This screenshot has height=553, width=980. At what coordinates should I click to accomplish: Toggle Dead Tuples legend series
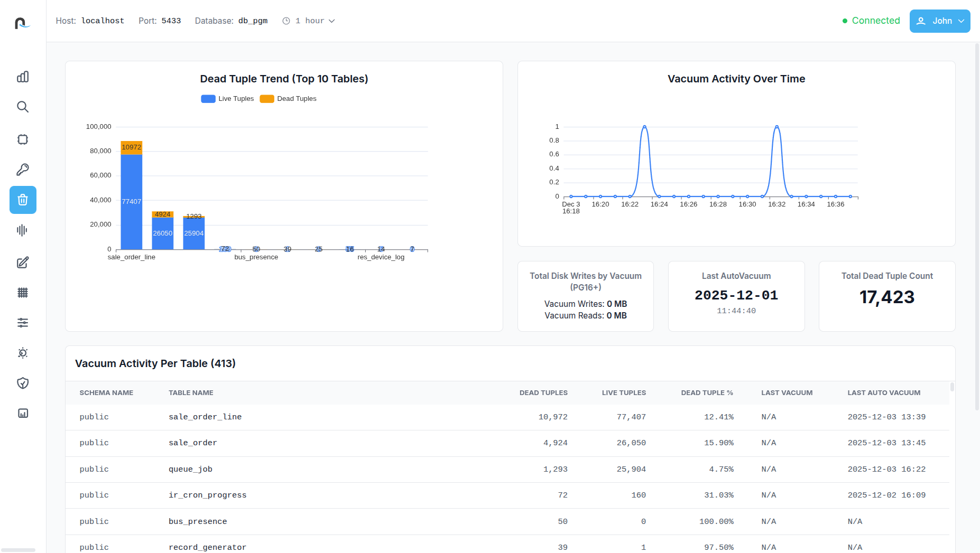pos(288,99)
